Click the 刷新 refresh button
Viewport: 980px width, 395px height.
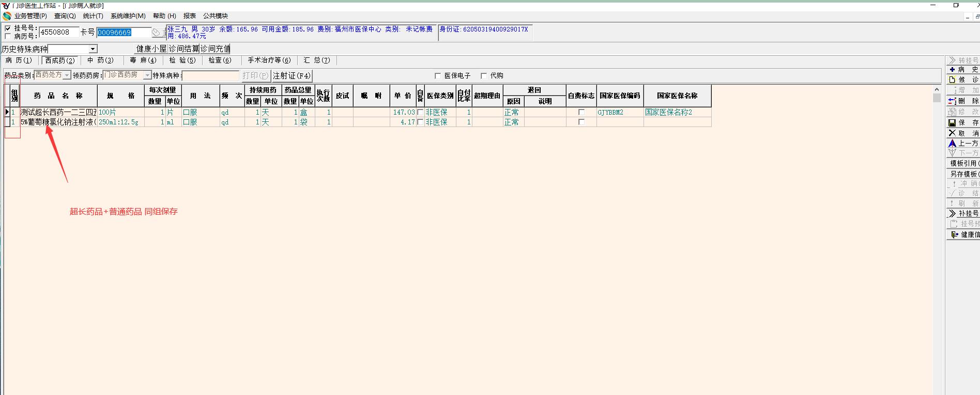(x=963, y=203)
